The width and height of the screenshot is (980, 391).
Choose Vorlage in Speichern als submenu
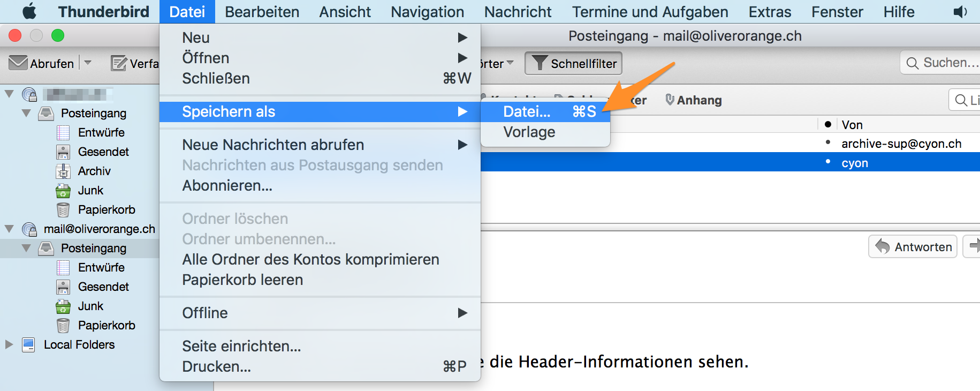[x=545, y=132]
